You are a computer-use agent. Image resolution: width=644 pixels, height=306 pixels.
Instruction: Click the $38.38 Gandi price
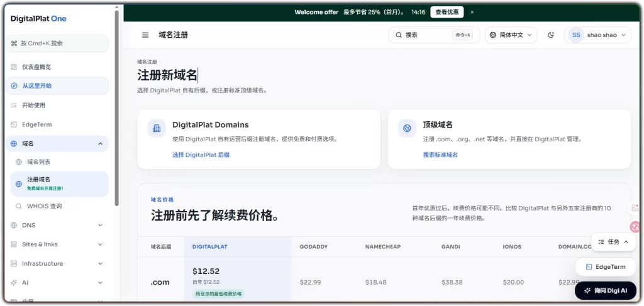(452, 282)
